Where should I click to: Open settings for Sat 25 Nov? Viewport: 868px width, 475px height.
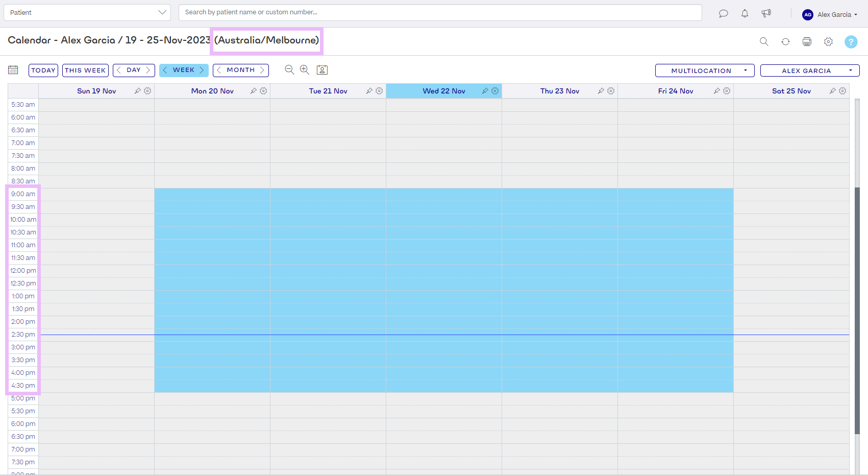pyautogui.click(x=842, y=91)
